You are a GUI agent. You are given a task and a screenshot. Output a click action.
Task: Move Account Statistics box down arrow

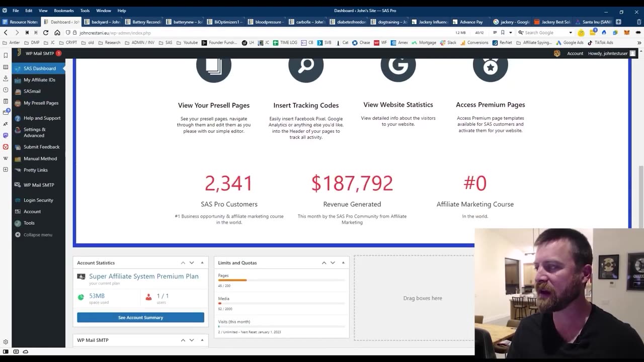(192, 263)
